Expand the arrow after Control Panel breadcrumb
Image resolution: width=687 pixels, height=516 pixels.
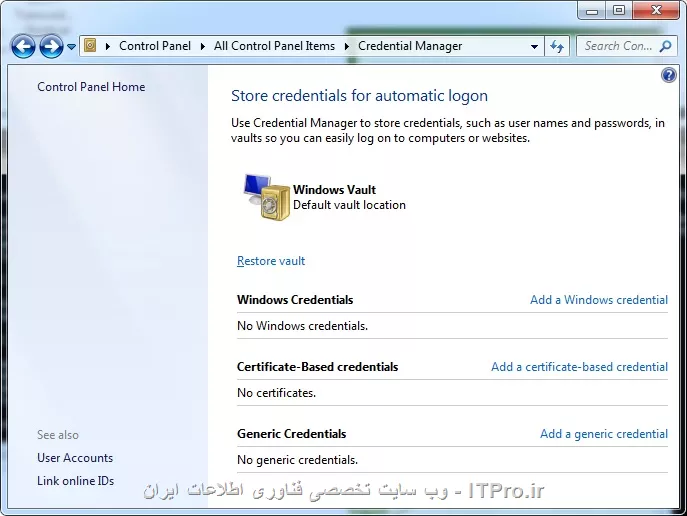(202, 46)
